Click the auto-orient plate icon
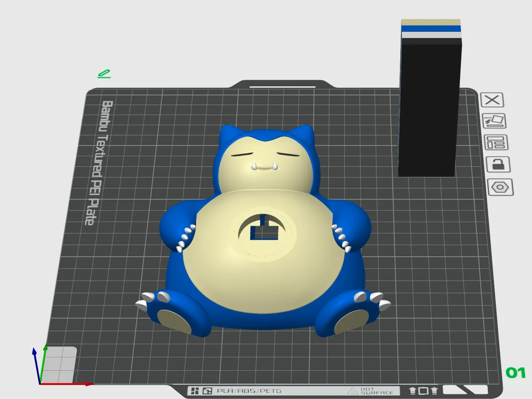This screenshot has height=399, width=532. (x=494, y=121)
